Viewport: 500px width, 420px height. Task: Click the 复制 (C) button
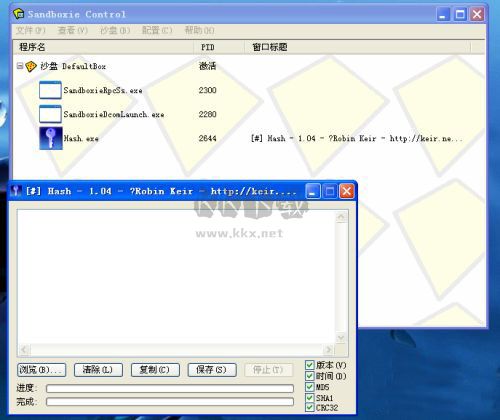point(155,370)
